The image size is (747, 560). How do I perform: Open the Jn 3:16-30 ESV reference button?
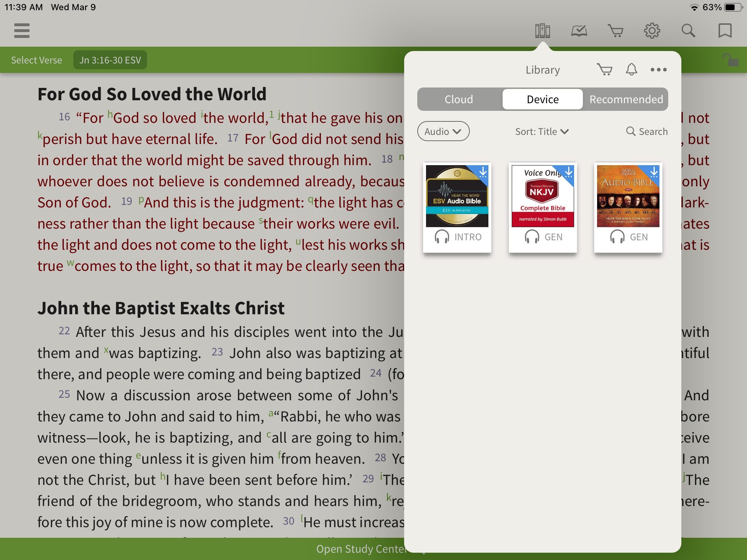[110, 60]
